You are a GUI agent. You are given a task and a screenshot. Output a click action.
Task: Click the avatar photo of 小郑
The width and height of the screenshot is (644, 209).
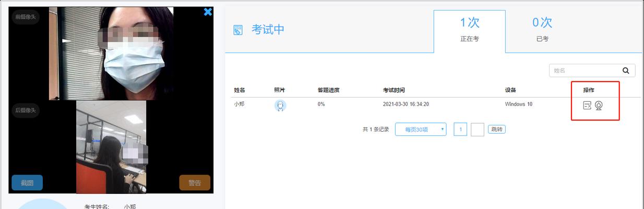[x=281, y=106]
